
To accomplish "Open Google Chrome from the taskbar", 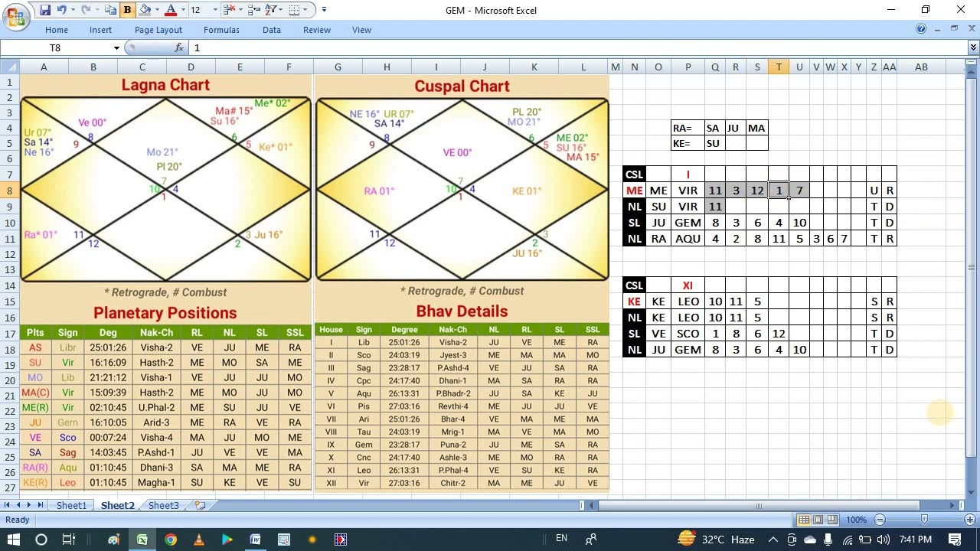I will pyautogui.click(x=171, y=540).
